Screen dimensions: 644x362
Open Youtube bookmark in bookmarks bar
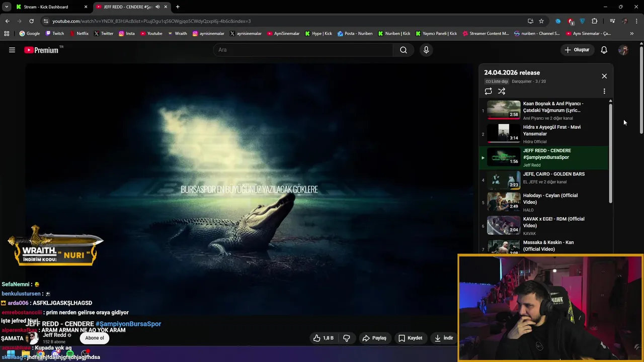151,34
